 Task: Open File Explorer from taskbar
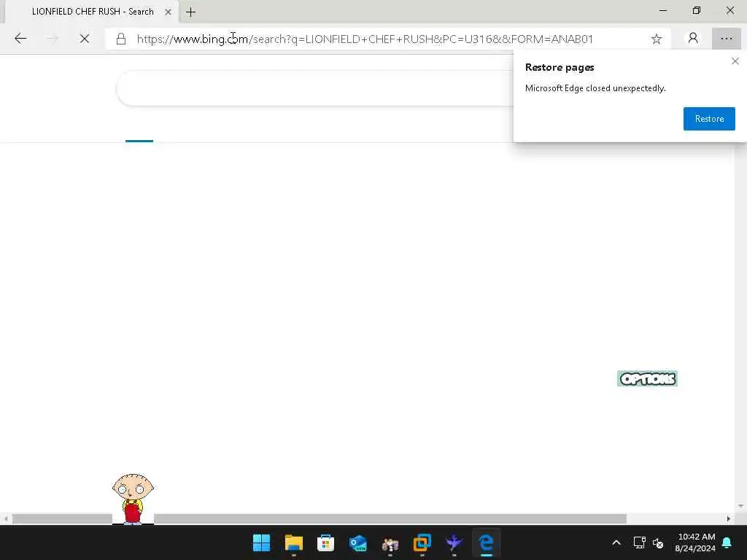(x=293, y=542)
